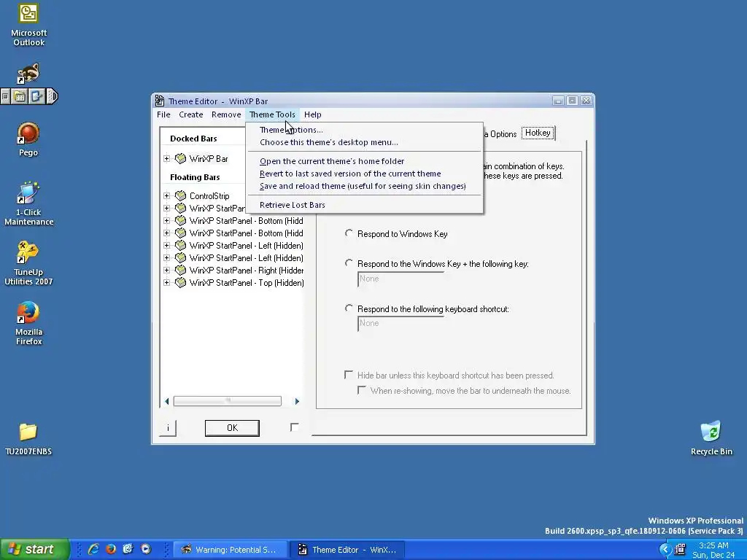Screen dimensions: 747x560
Task: Click the arrow end handle of the floating strip
Action: (x=53, y=97)
